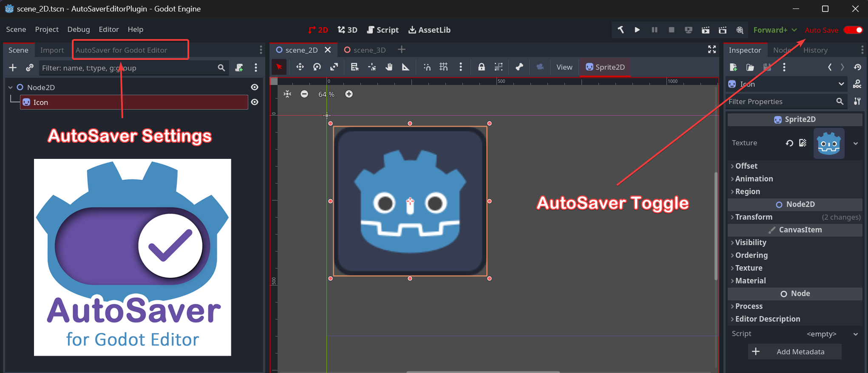This screenshot has height=373, width=868.
Task: Click the Add Node plus button
Action: point(13,68)
